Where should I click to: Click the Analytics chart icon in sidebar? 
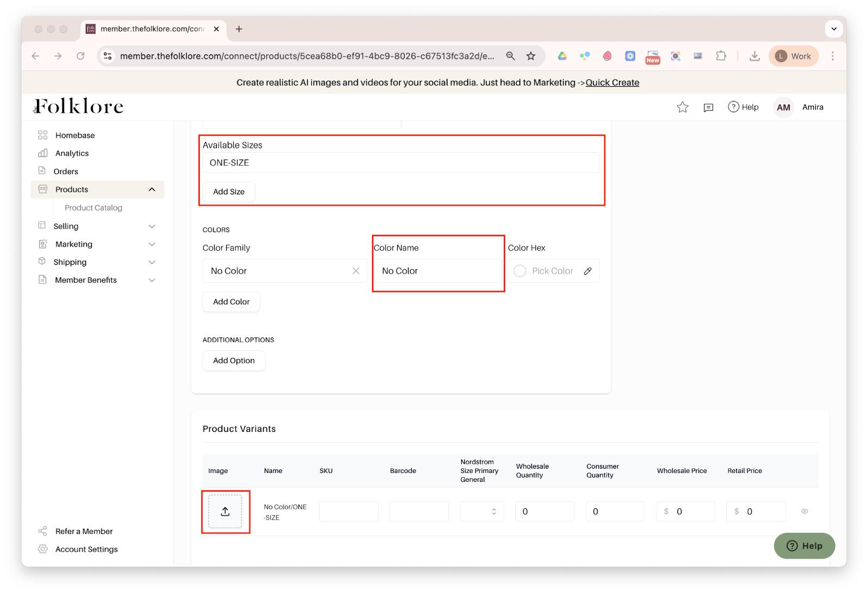point(43,153)
